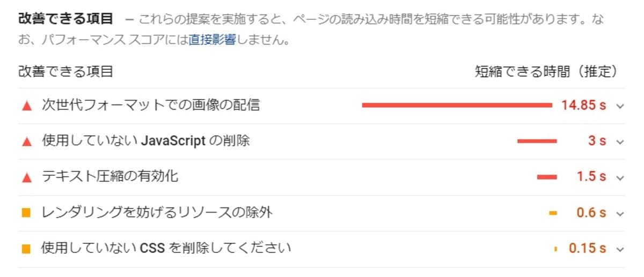This screenshot has width=644, height=277.
Task: Click the long red 14.85 s savings bar
Action: tap(457, 106)
